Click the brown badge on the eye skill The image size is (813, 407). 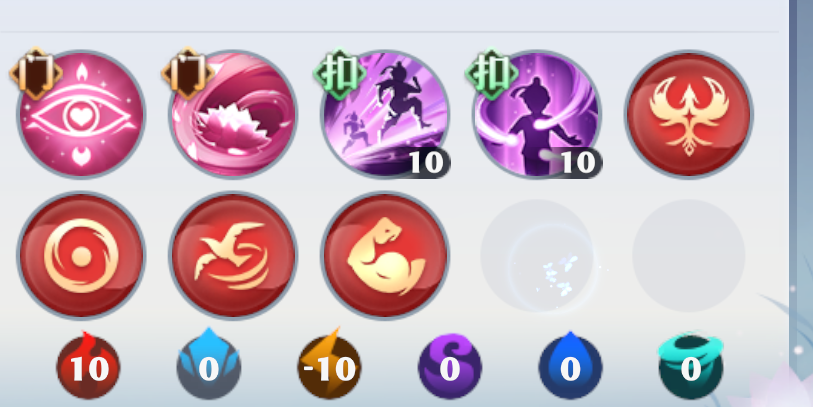(36, 73)
